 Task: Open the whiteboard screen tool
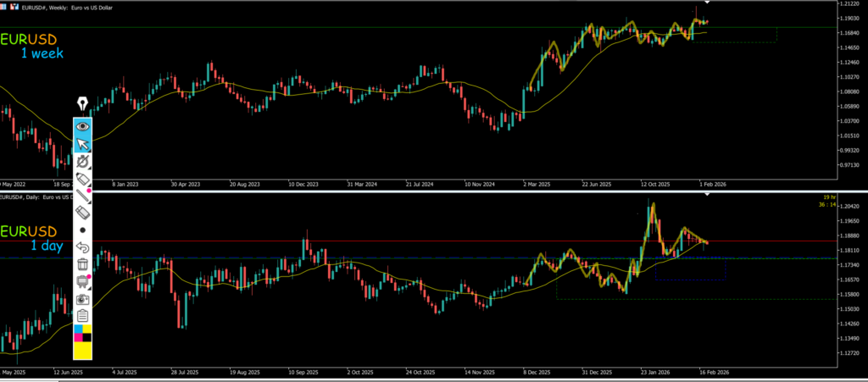pyautogui.click(x=82, y=281)
